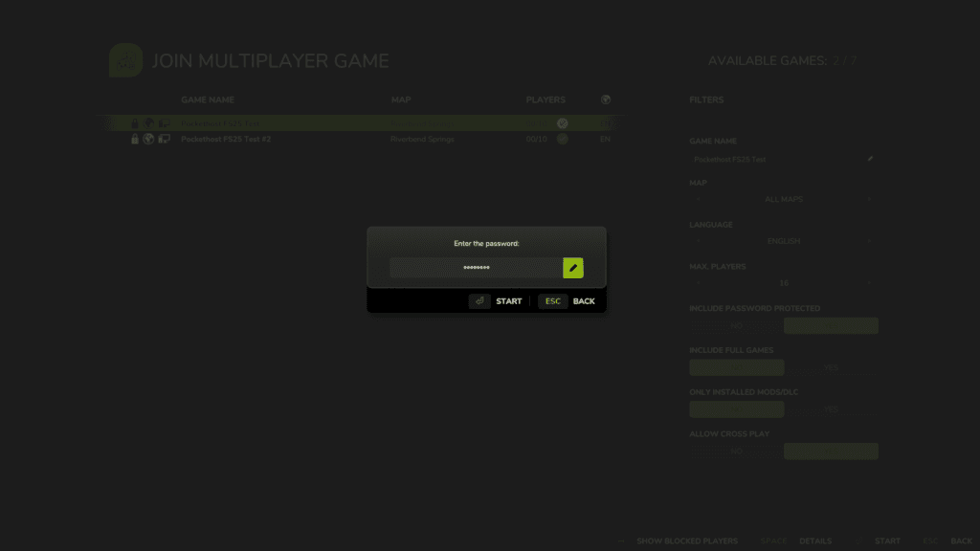Switch language filter using right arrow
The image size is (980, 551).
click(x=869, y=241)
